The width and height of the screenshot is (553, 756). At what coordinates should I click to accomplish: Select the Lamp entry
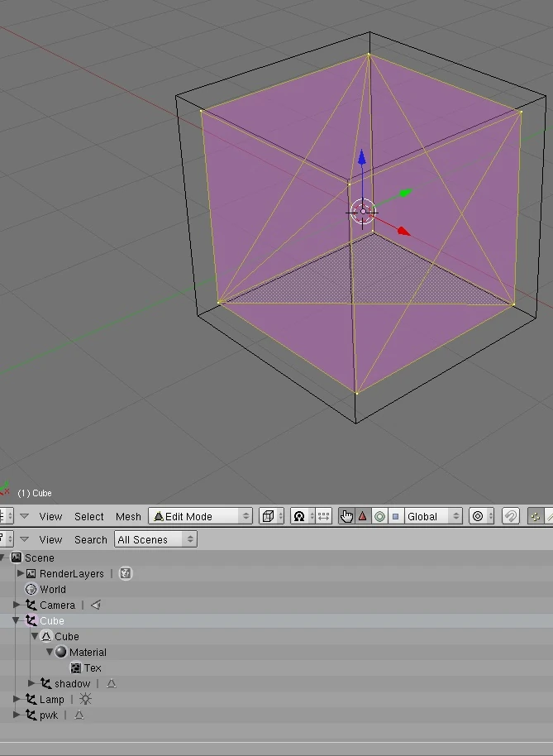[x=51, y=699]
